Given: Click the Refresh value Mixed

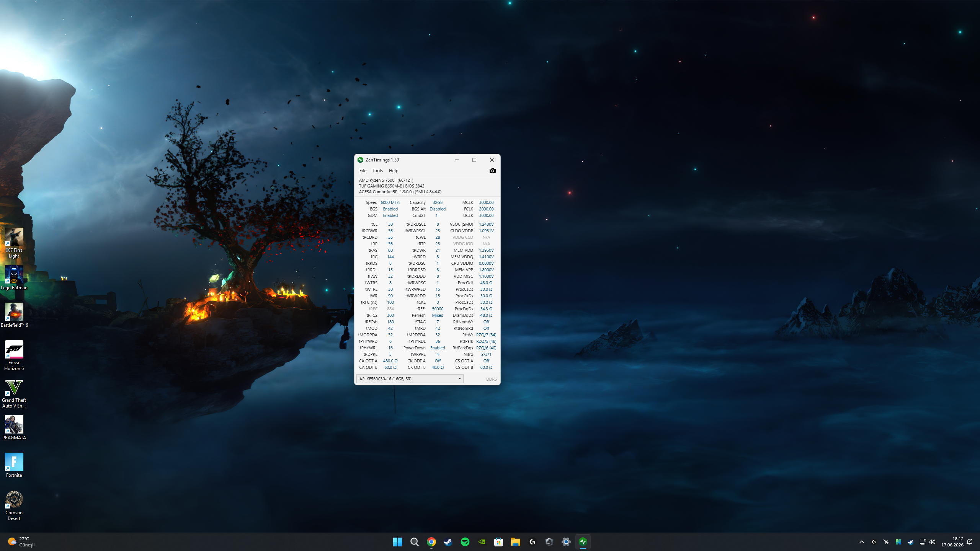Looking at the screenshot, I should (438, 315).
